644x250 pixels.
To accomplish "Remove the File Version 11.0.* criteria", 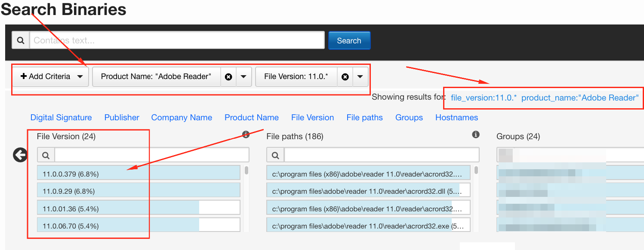I will pos(345,76).
